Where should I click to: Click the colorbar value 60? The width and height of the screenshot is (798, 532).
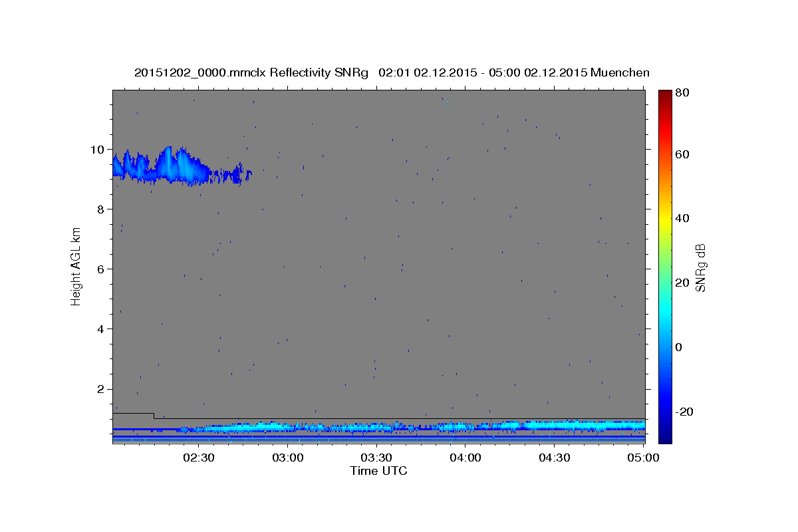pos(682,154)
